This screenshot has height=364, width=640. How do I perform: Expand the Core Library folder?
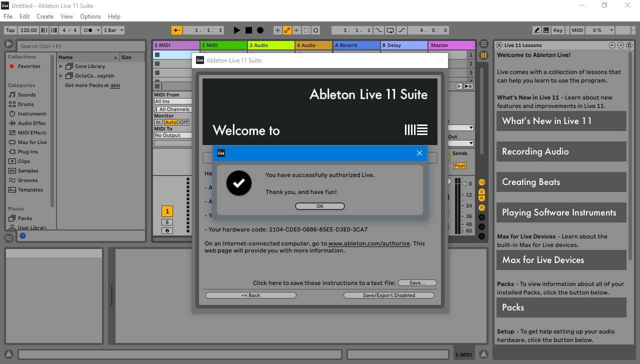click(61, 66)
